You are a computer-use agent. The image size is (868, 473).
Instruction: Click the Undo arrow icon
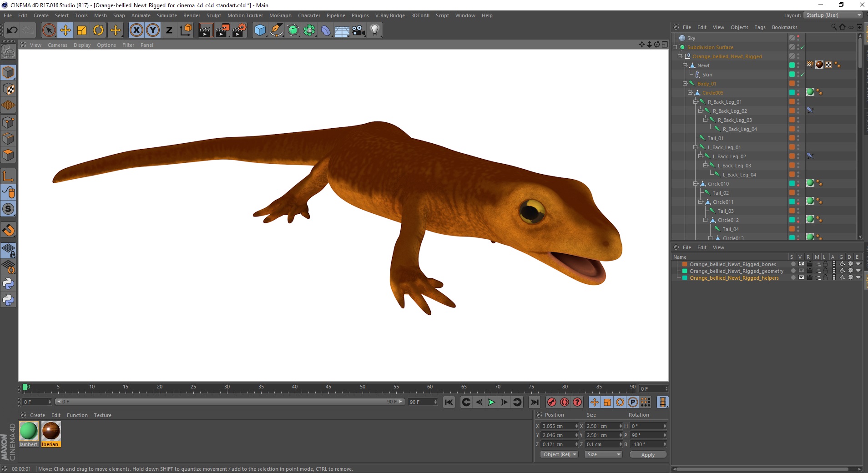tap(12, 30)
